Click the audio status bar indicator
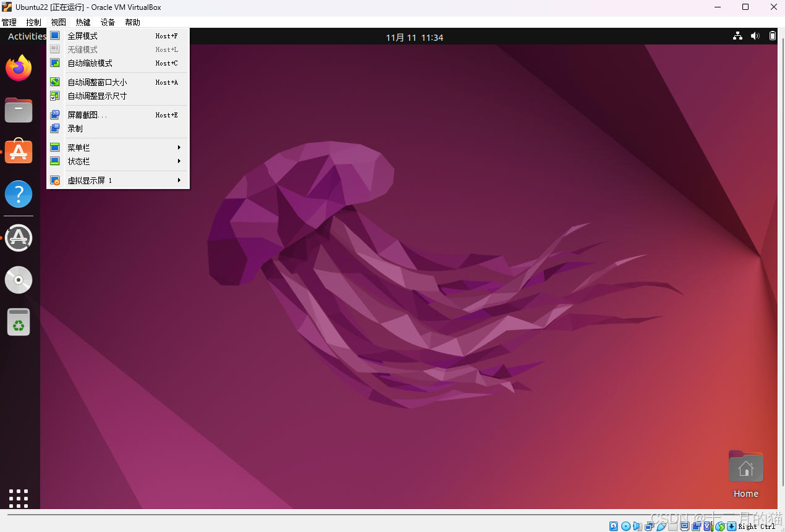Image resolution: width=785 pixels, height=532 pixels. point(637,526)
